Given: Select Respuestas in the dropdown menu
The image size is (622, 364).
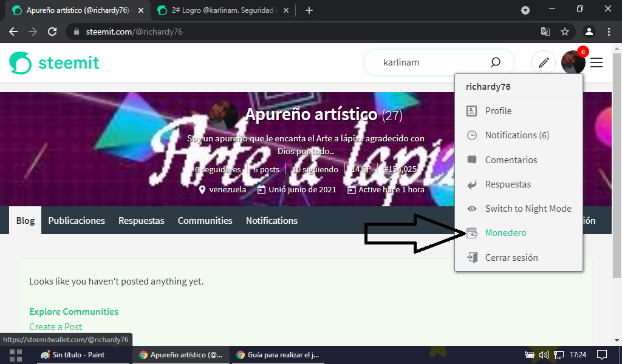Looking at the screenshot, I should 519,184.
